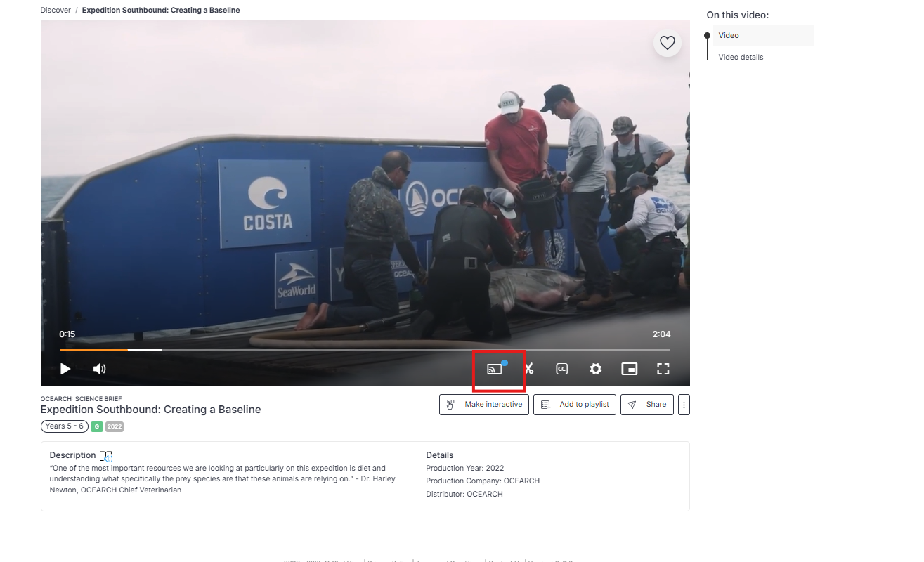Jump to Video details section
924x562 pixels.
741,57
